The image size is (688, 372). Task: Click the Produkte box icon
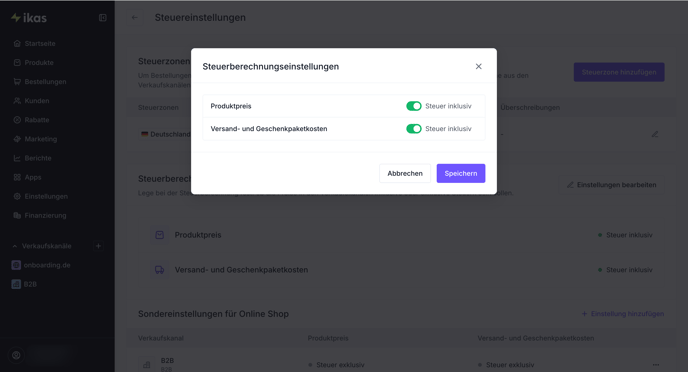coord(17,63)
